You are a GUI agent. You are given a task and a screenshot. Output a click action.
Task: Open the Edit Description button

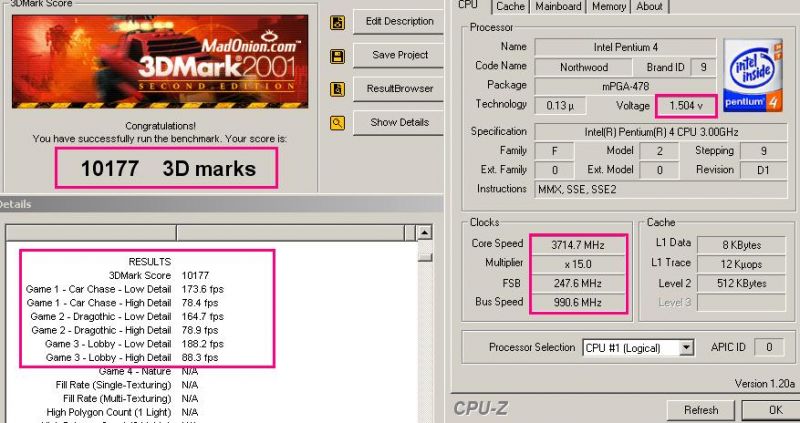click(399, 21)
